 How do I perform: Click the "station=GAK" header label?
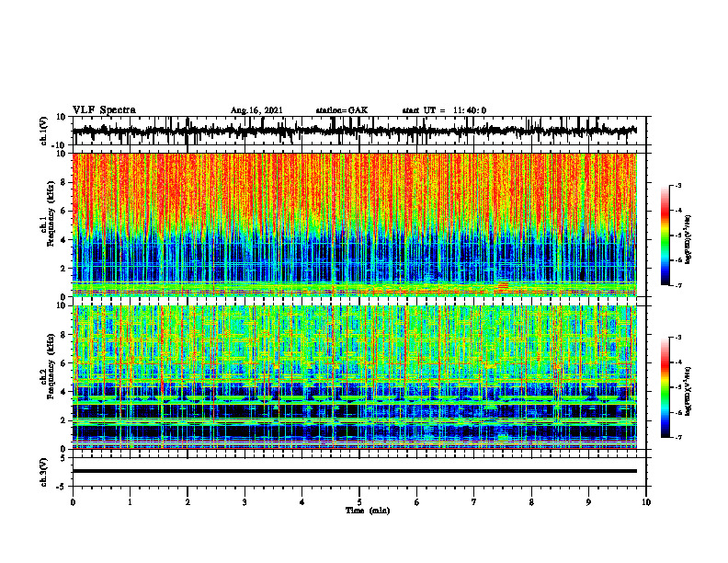click(342, 110)
